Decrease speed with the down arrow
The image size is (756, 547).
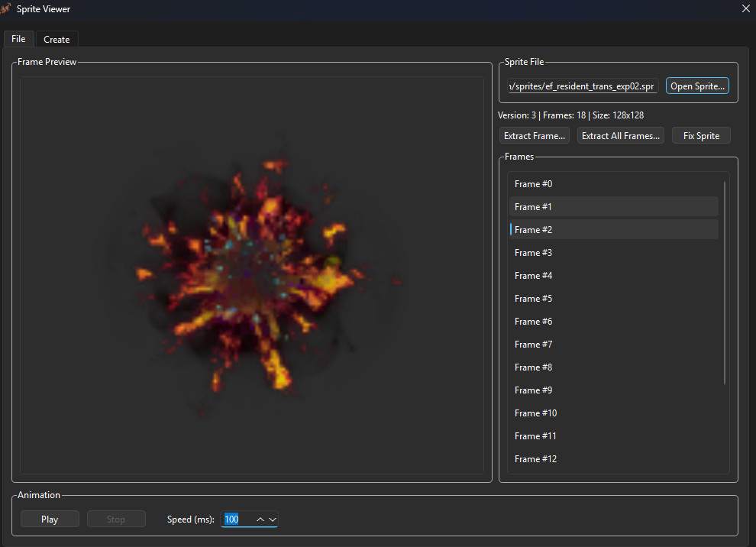(x=273, y=519)
